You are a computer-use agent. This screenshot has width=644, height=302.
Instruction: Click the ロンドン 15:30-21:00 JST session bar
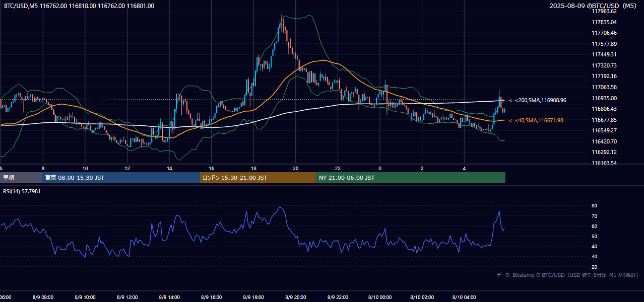(258, 178)
